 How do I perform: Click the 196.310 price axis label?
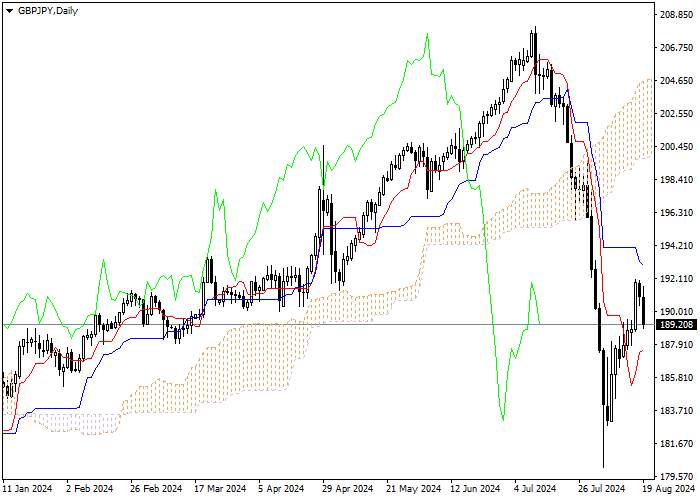click(x=677, y=213)
